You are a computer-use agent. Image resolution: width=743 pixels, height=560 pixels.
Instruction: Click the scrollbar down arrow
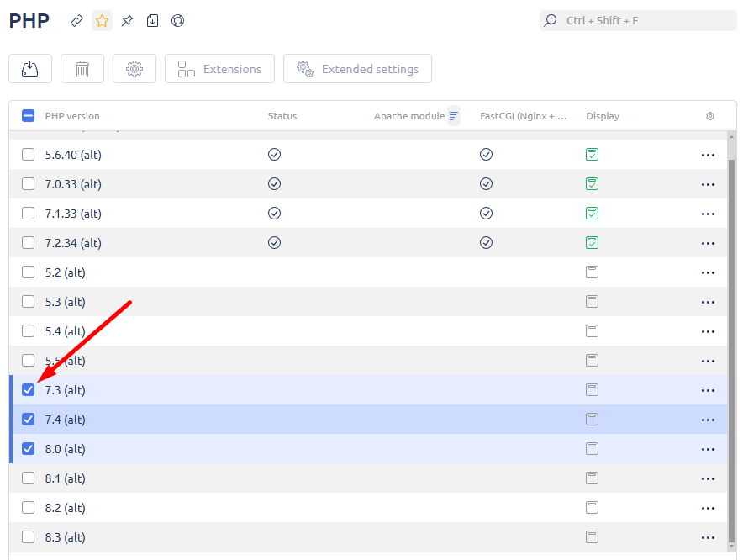[x=731, y=547]
